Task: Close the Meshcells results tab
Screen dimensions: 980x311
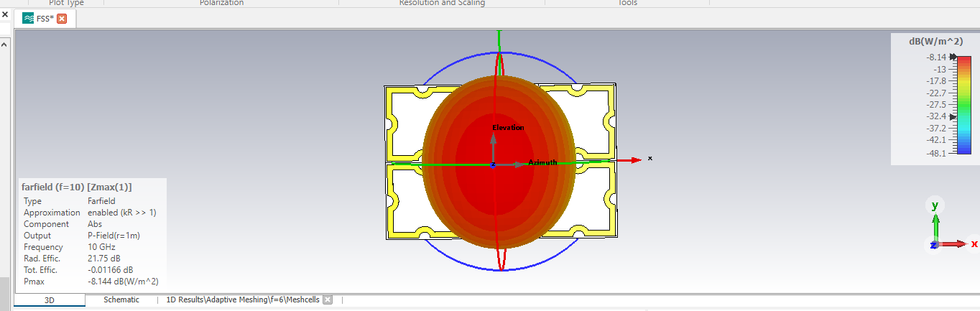Action: [327, 300]
